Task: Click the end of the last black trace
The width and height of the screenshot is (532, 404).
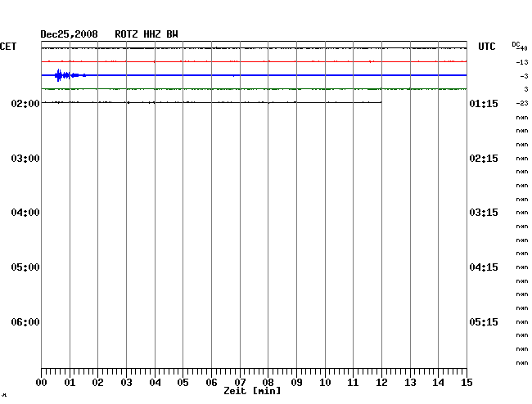Action: tap(381, 102)
